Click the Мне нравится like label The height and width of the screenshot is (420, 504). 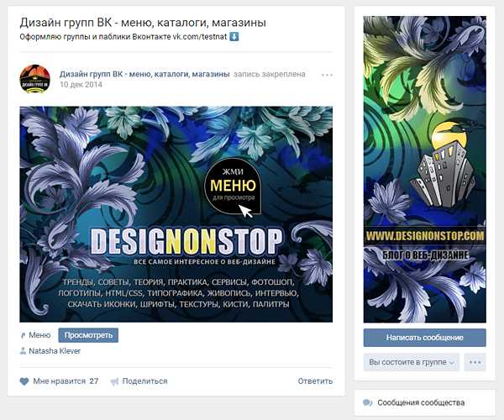pos(59,381)
